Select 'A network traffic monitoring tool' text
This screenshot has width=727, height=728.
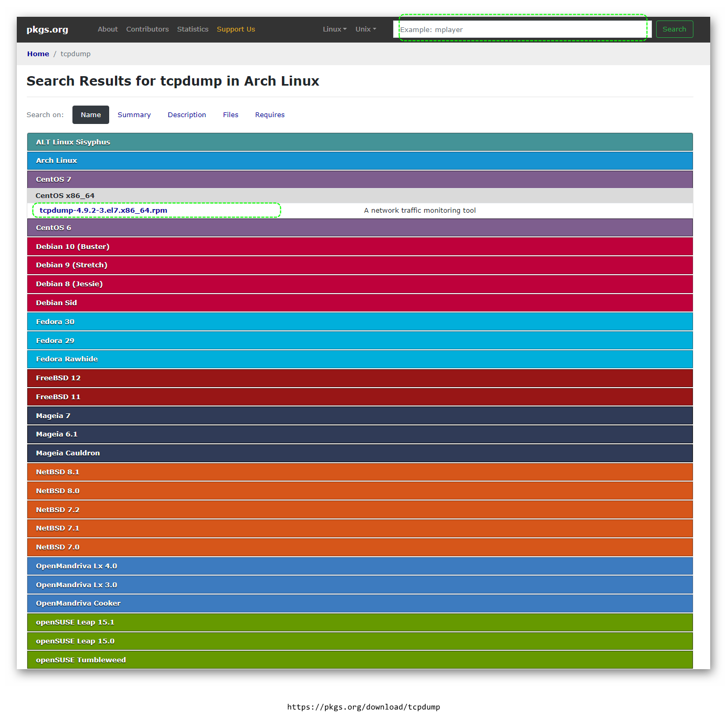click(x=420, y=211)
